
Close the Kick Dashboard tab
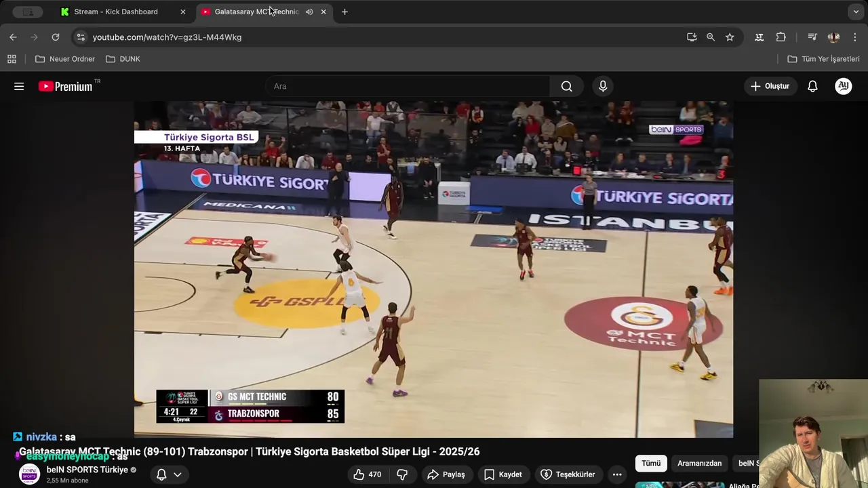(182, 12)
